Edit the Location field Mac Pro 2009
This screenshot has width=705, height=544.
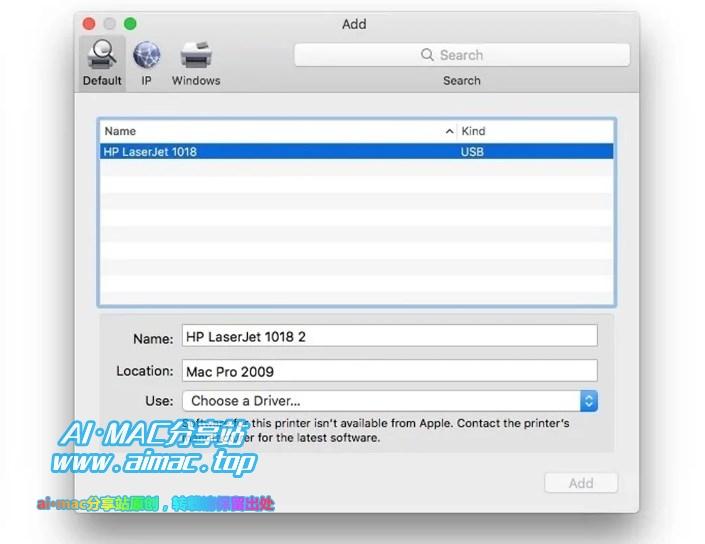(389, 371)
